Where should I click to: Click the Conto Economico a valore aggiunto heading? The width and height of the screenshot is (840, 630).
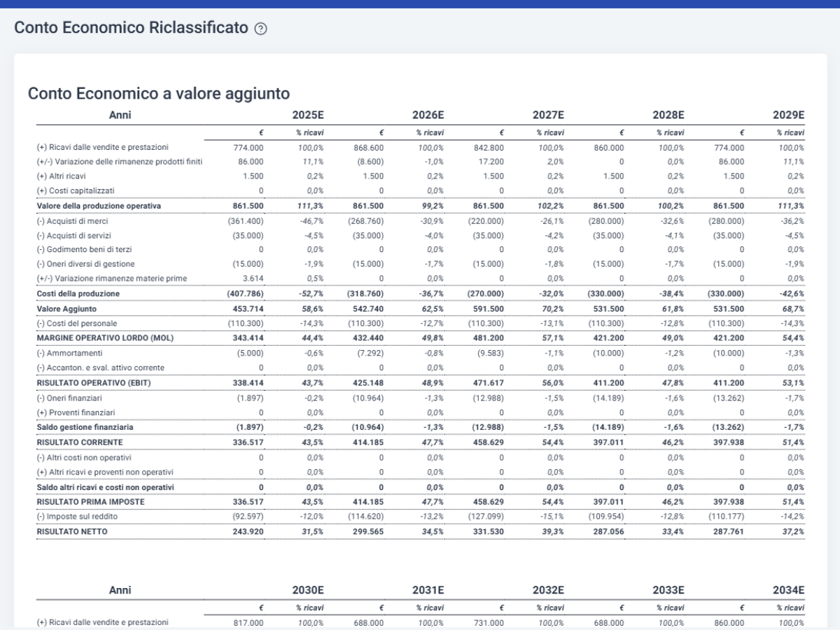tap(159, 93)
